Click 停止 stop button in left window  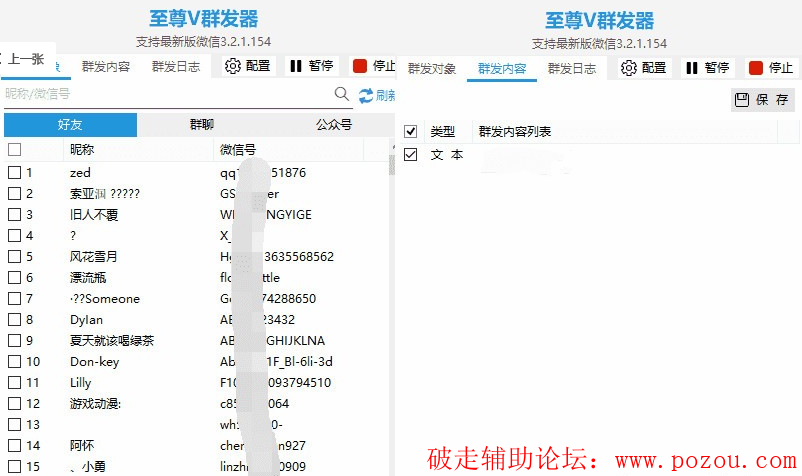coord(373,66)
